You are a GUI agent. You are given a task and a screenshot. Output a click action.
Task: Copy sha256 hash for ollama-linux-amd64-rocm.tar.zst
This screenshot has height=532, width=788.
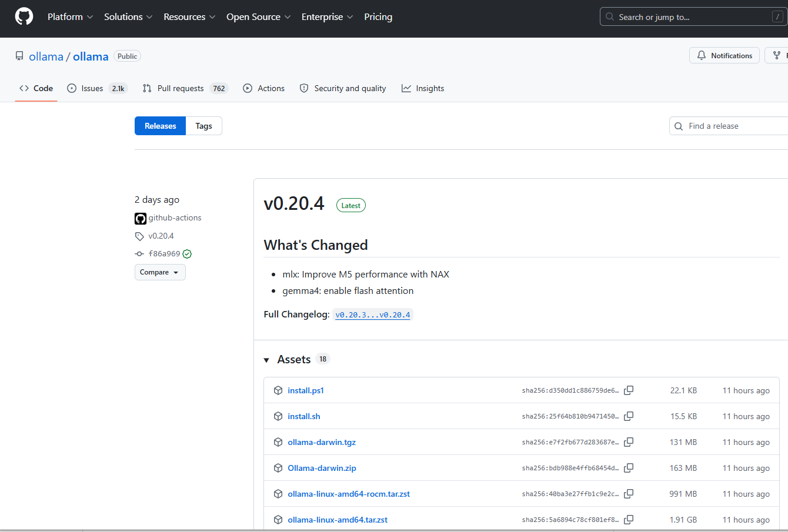point(629,494)
